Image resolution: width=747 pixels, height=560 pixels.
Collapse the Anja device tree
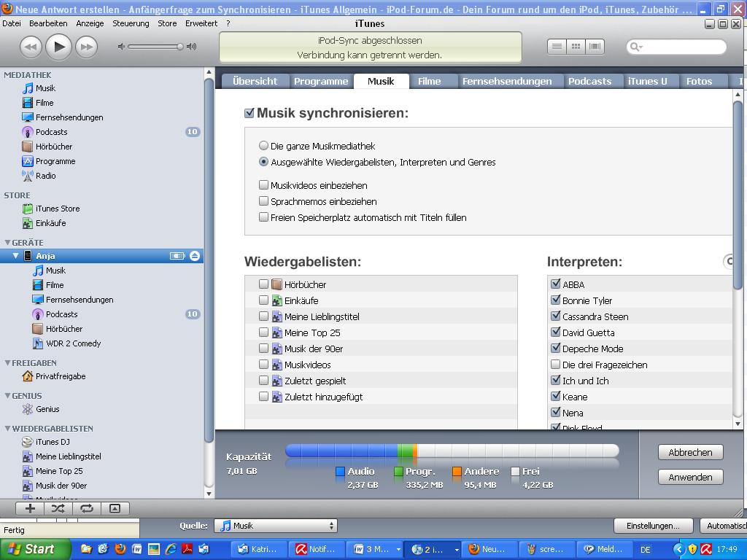pyautogui.click(x=16, y=256)
